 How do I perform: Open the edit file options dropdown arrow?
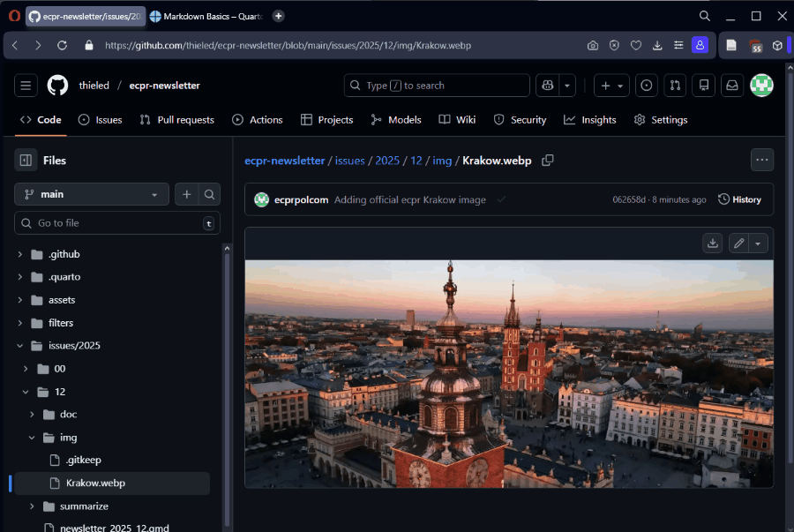click(x=759, y=244)
